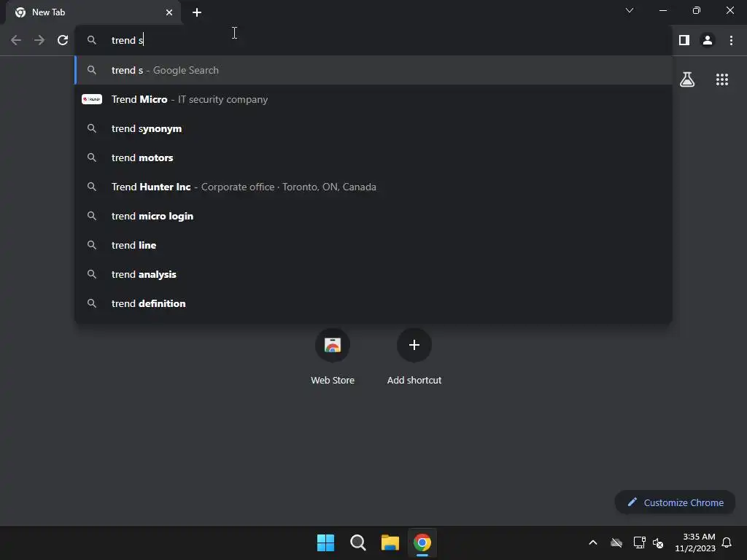Open the Web Store shortcut
747x560 pixels.
coord(333,357)
